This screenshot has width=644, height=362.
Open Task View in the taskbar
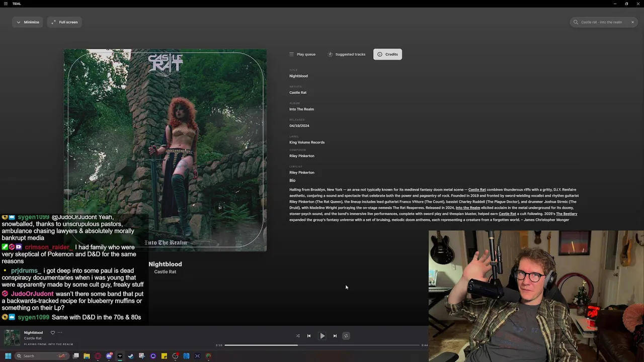coord(76,356)
